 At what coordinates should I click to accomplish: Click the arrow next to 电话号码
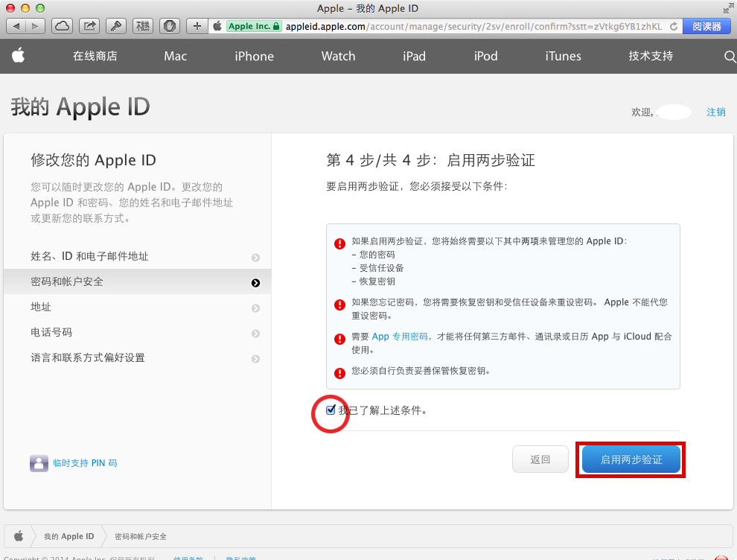255,334
